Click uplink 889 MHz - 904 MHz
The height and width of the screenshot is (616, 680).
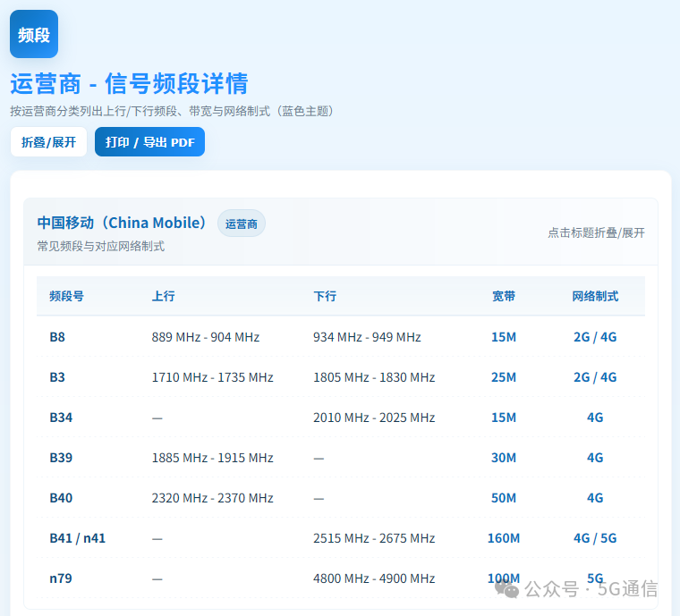pos(206,336)
